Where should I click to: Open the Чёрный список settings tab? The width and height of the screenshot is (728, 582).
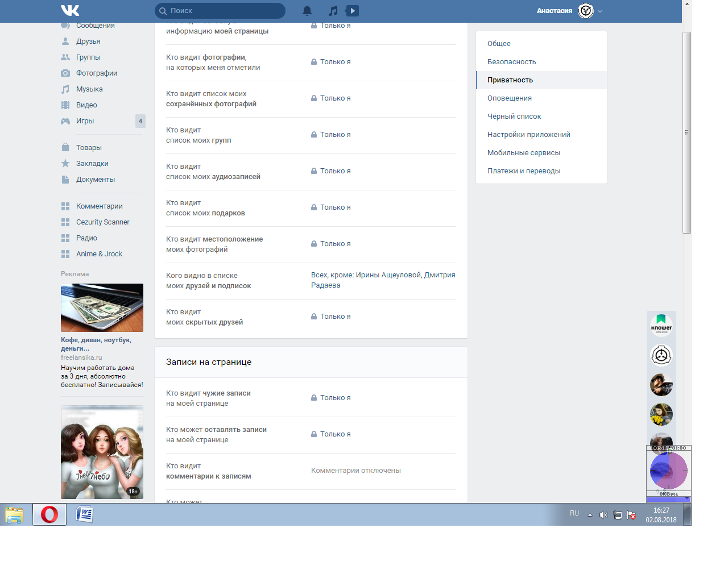tap(514, 117)
